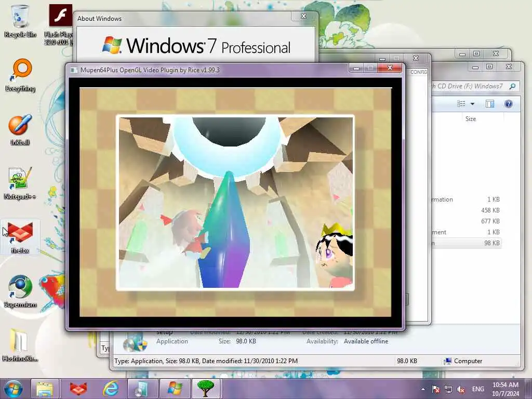Click the 'Available offline' availability value
Screen dimensions: 532x399
pos(366,341)
